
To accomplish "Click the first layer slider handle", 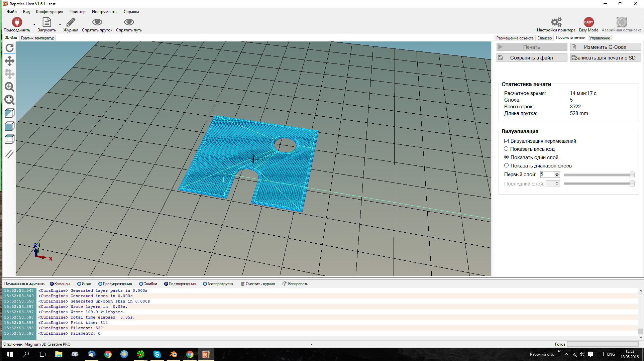I will click(x=632, y=175).
